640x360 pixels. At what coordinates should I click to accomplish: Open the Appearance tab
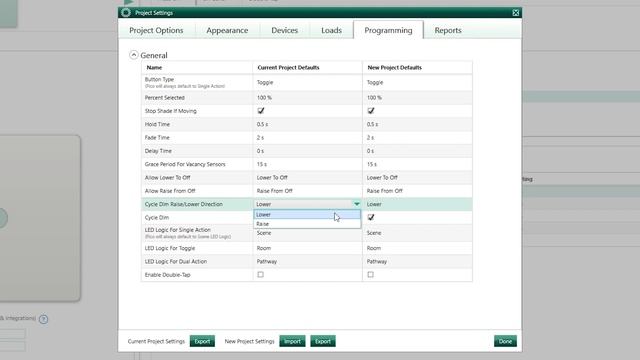click(x=227, y=30)
